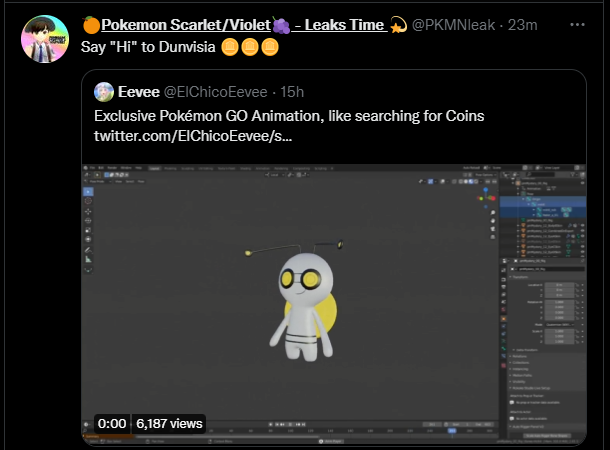Open the Local transform orientation dropdown
This screenshot has width=610, height=450.
tap(275, 175)
